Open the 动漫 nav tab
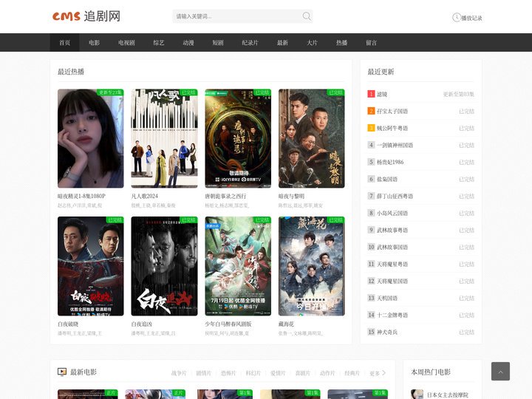Screen dimensions: 532x399 coord(188,42)
